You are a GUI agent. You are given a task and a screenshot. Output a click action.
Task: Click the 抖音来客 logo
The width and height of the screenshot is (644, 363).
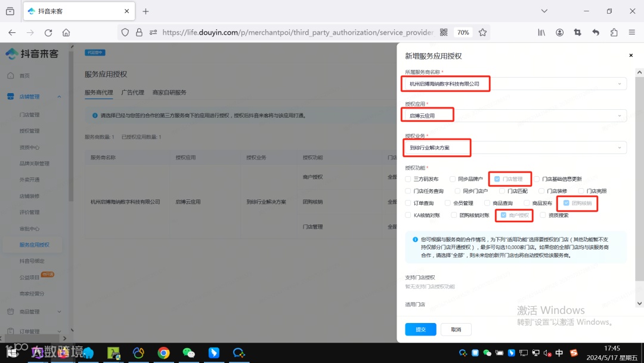[x=32, y=54]
